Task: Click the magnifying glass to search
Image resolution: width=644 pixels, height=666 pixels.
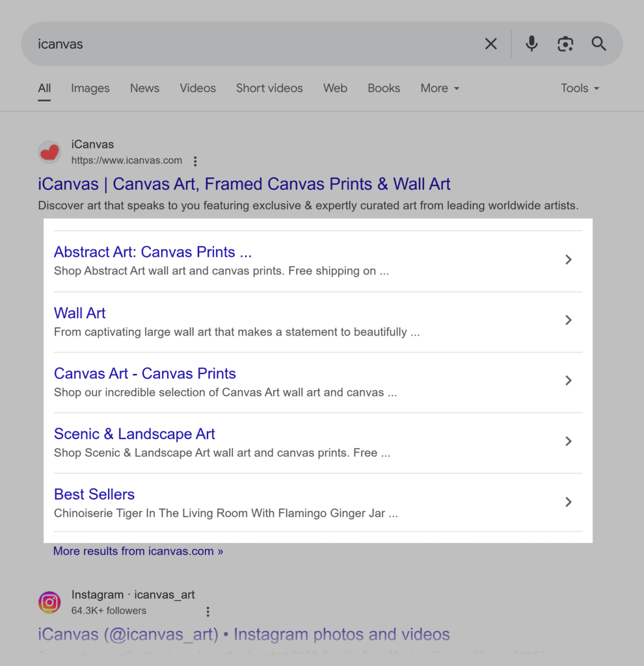Action: tap(598, 44)
